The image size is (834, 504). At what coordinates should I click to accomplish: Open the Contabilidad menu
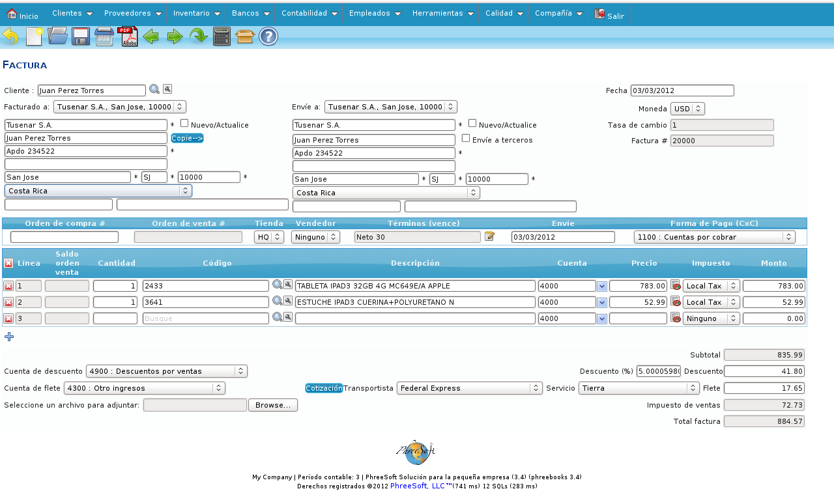coord(309,13)
